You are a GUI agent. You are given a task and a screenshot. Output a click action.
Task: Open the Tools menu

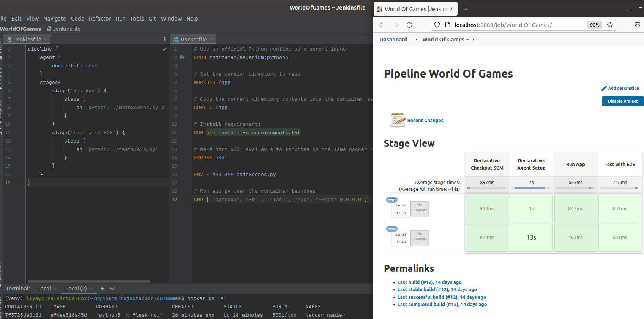pyautogui.click(x=137, y=19)
